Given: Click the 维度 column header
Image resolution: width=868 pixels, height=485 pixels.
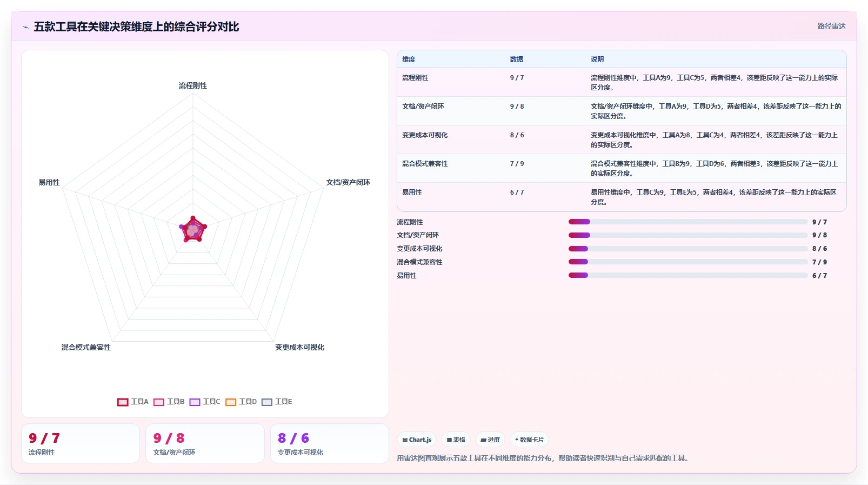Looking at the screenshot, I should pyautogui.click(x=409, y=59).
